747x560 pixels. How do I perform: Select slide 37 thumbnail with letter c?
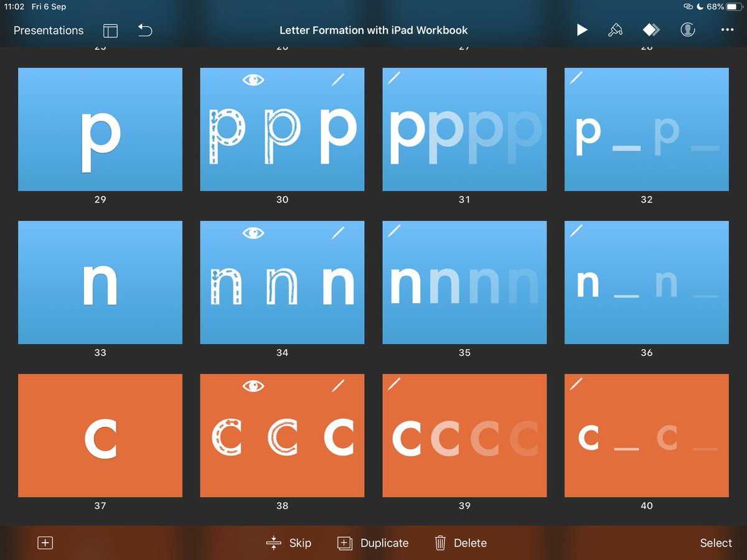click(100, 436)
